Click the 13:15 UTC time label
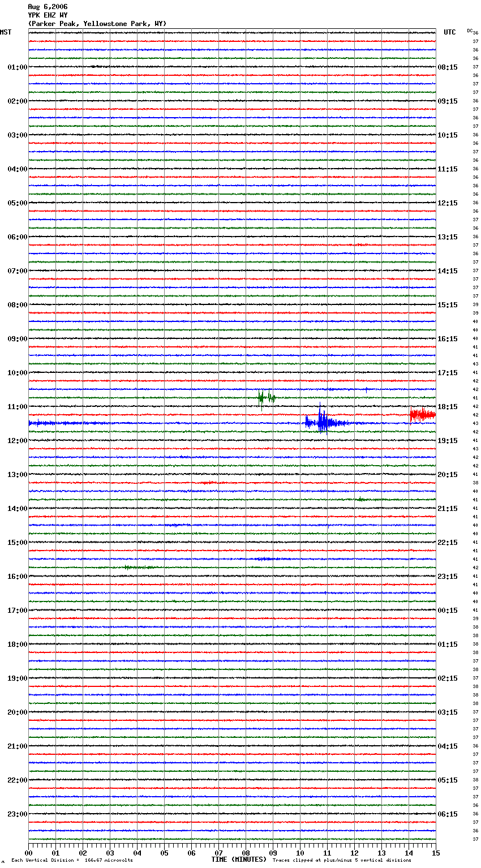This screenshot has width=481, height=868. [448, 237]
